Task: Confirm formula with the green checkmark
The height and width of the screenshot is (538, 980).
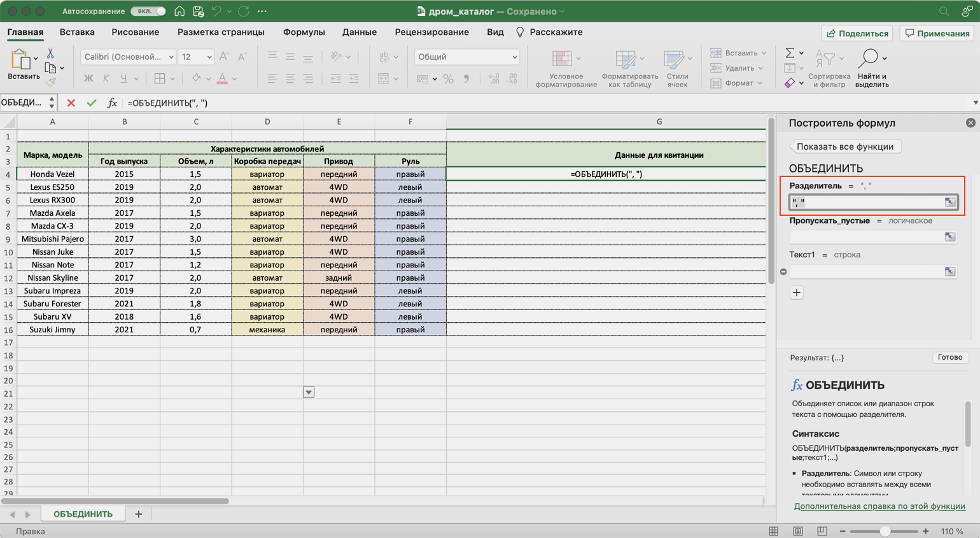Action: click(92, 103)
